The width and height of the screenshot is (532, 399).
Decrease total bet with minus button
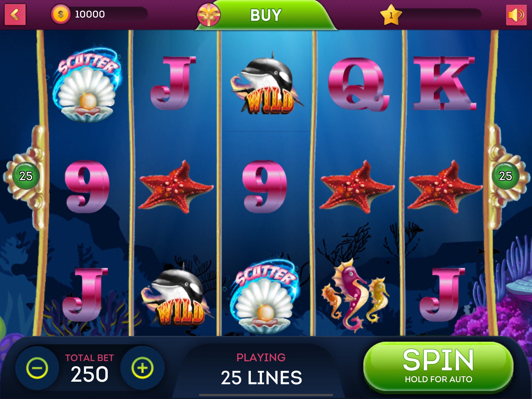(x=37, y=368)
